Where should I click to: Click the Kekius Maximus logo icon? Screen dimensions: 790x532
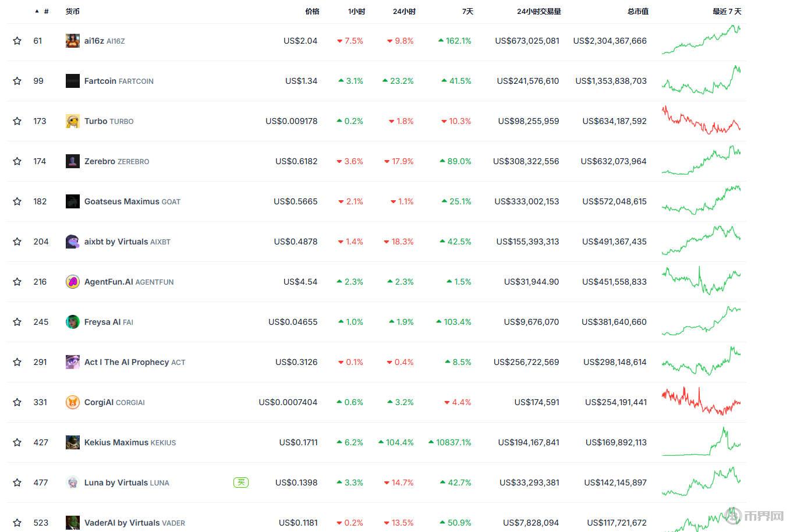72,442
